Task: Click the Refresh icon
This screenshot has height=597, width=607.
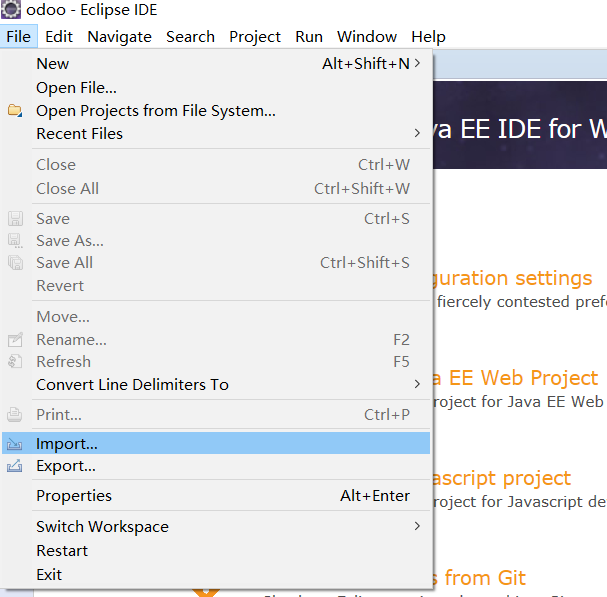Action: [x=15, y=362]
